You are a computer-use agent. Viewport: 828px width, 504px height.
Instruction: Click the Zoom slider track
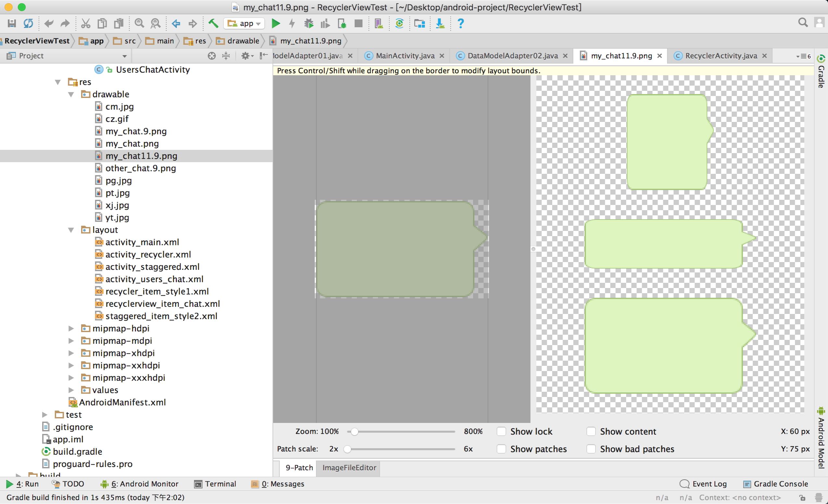[403, 432]
